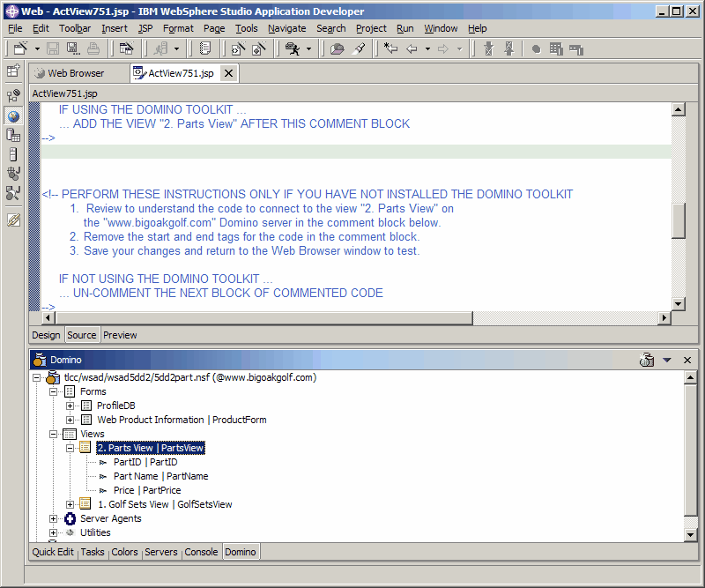
Task: Open the Project menu
Action: click(x=371, y=28)
